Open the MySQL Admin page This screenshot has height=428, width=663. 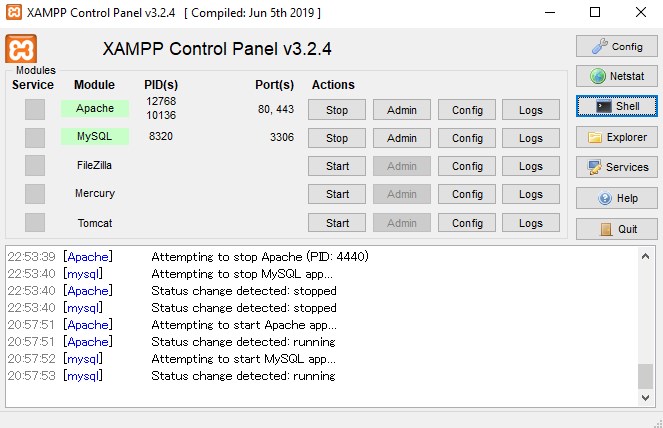[x=401, y=138]
